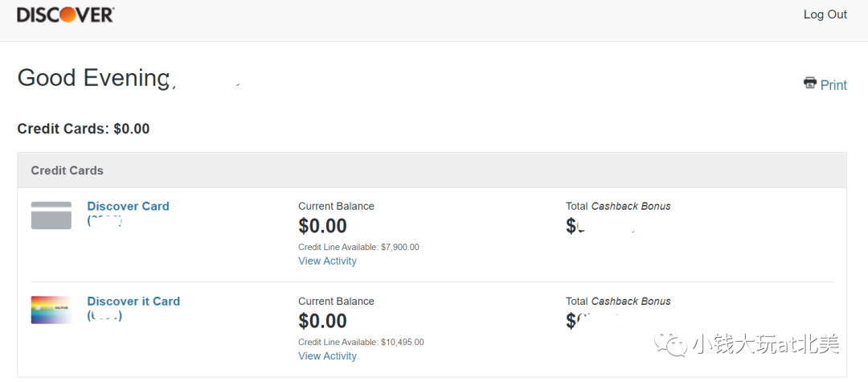Click the Discover logo
868x382 pixels.
pos(65,15)
